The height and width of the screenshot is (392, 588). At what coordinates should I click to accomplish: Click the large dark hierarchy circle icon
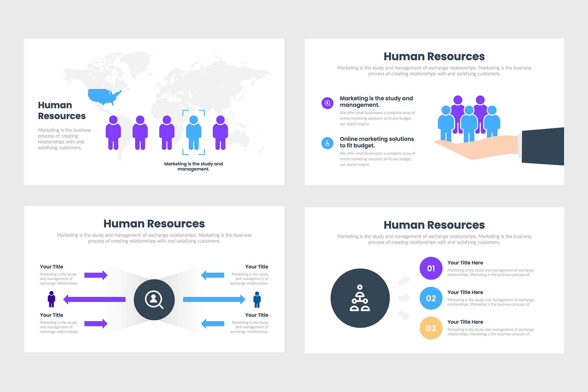[x=360, y=298]
